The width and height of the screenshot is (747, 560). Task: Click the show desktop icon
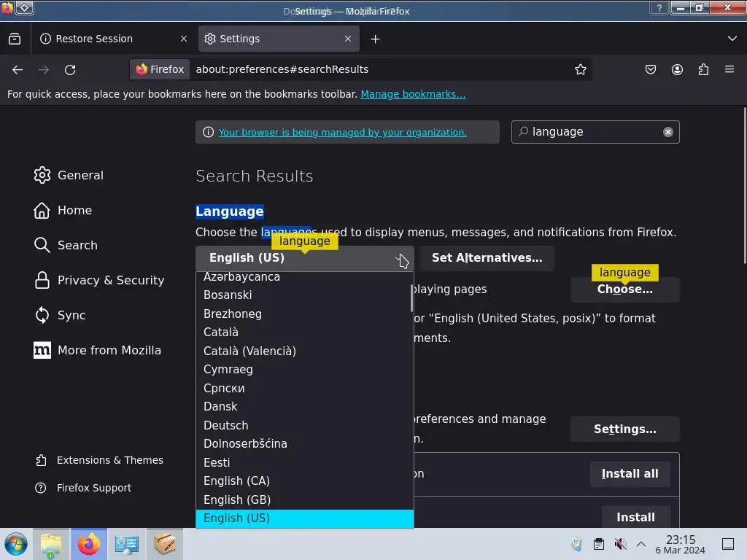[x=728, y=544]
